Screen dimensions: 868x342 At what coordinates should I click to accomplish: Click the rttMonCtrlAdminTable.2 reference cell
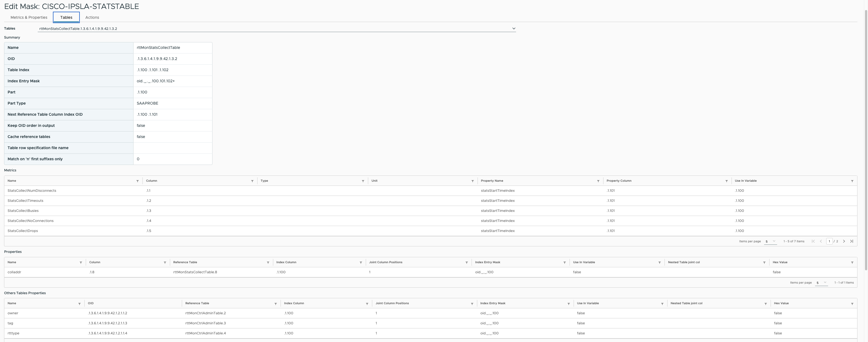[x=206, y=313]
